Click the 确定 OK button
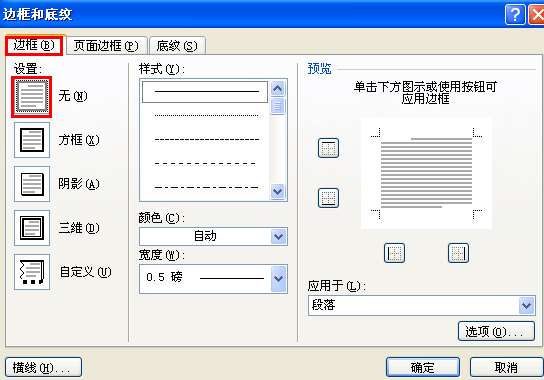544x380 pixels. (423, 367)
